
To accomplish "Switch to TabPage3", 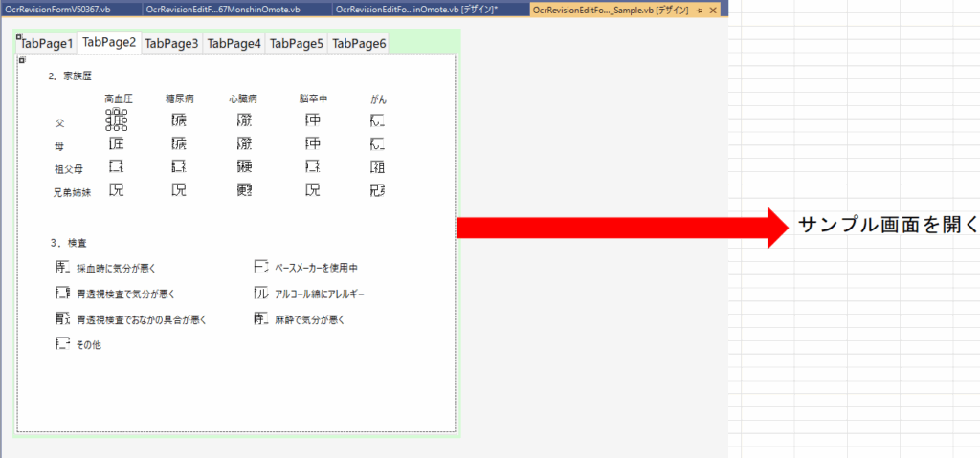I will [x=171, y=44].
